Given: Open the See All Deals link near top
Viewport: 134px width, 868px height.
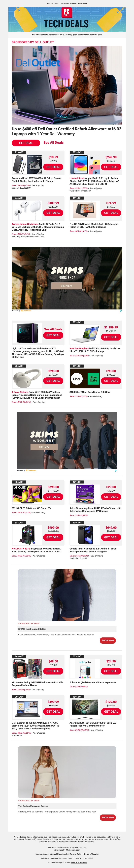Looking at the screenshot, I should 54,142.
